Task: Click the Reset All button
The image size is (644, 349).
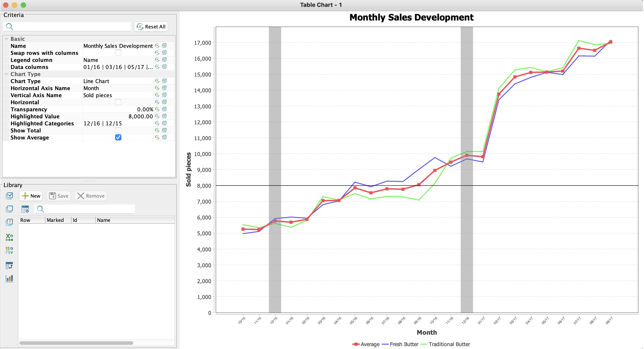Action: coord(151,26)
